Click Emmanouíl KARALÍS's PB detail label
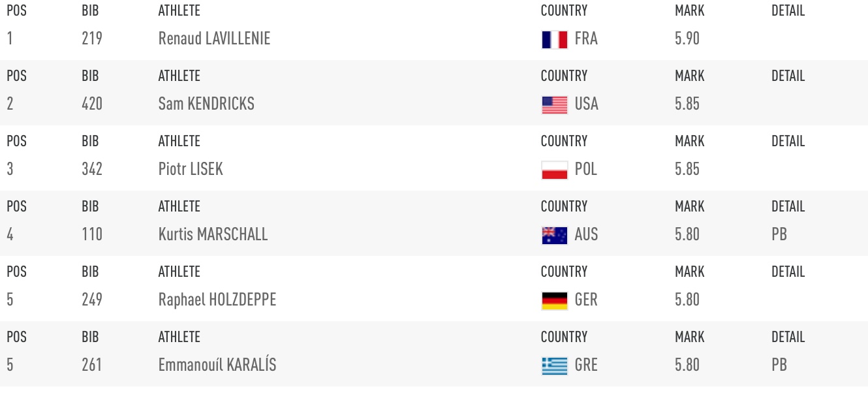The height and width of the screenshot is (393, 868). [779, 365]
